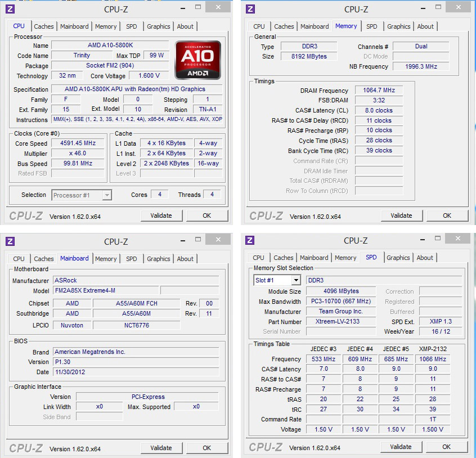Screen dimensions: 476x458
Task: Close the SPD tab window
Action: (x=457, y=238)
